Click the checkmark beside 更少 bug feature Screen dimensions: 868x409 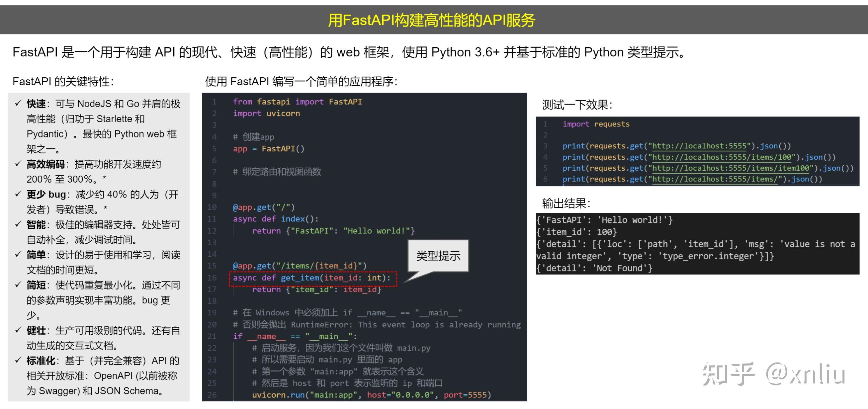click(x=19, y=195)
